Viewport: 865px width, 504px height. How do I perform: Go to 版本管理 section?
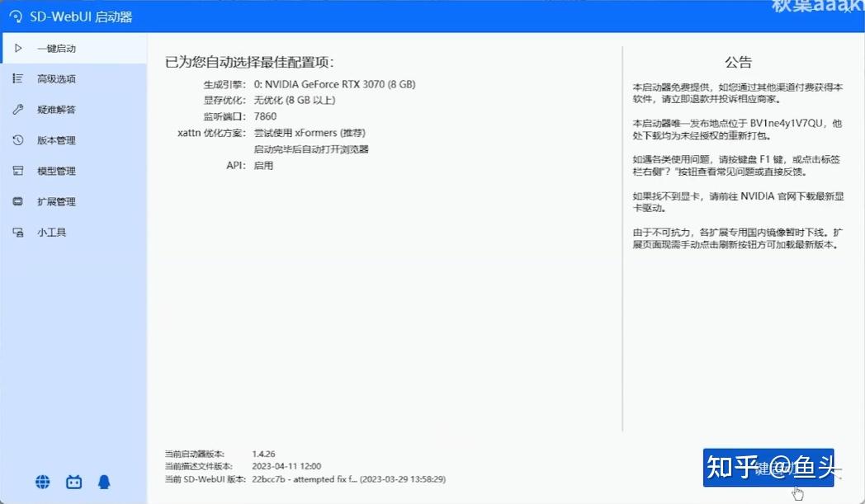click(x=73, y=140)
